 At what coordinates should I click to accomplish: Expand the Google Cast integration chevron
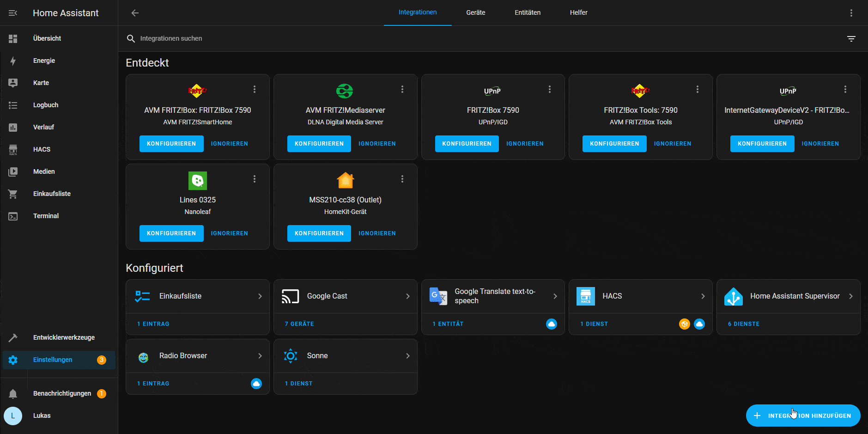click(x=407, y=296)
